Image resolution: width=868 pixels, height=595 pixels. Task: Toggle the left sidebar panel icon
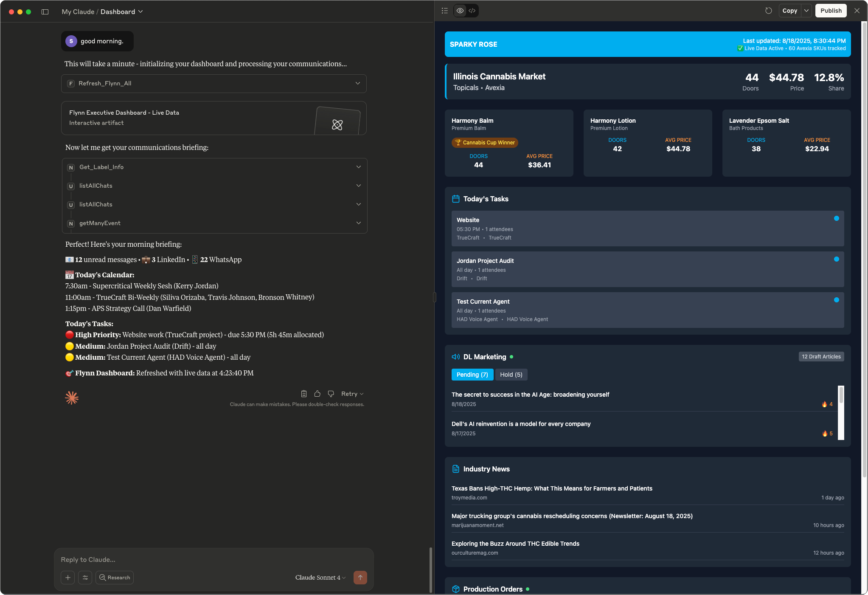[x=45, y=12]
